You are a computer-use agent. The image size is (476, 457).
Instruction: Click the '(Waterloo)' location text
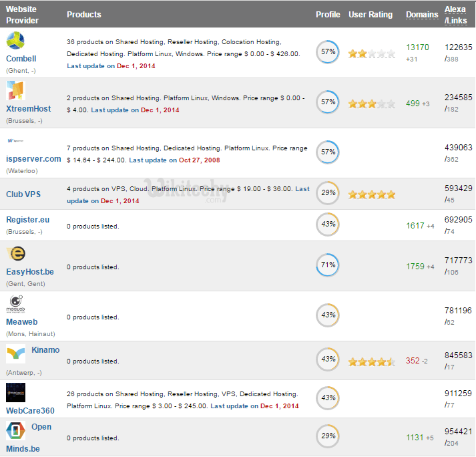(22, 171)
